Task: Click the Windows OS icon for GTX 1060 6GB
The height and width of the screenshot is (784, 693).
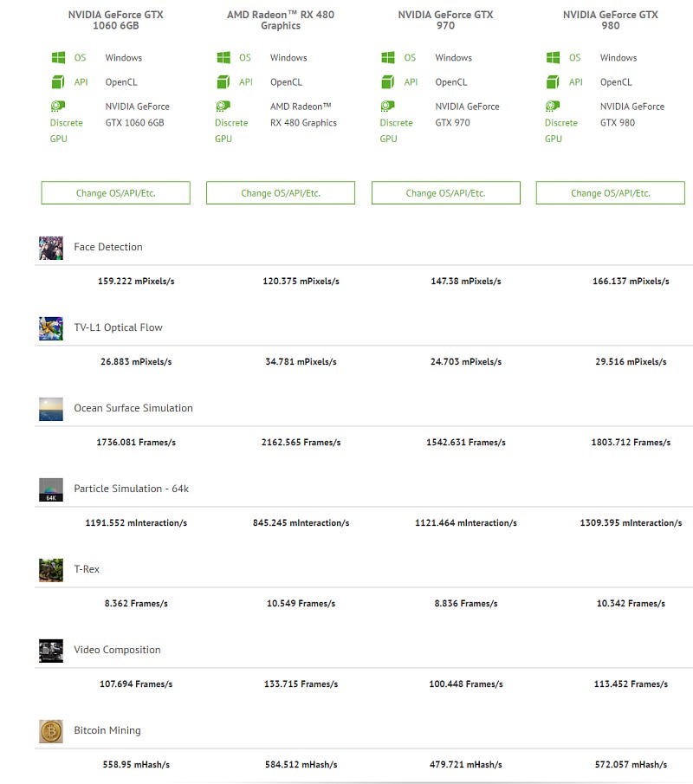Action: point(58,57)
